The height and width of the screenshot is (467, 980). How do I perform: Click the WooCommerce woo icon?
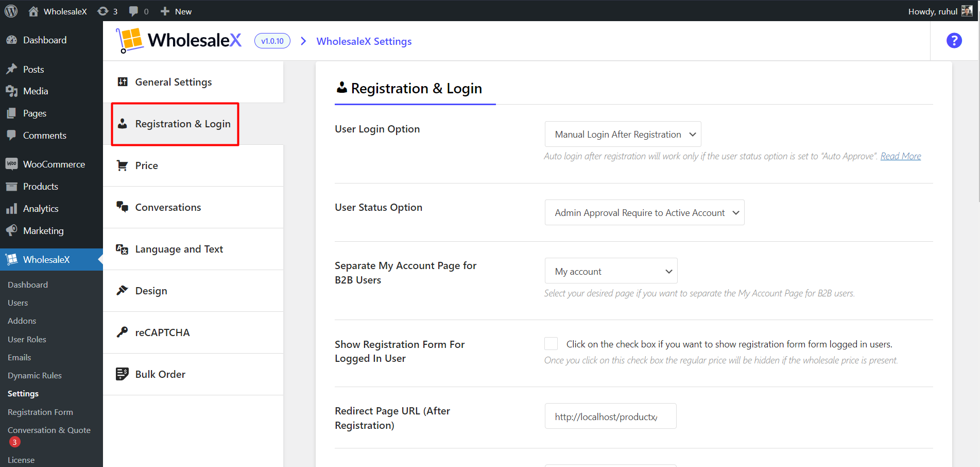(x=11, y=164)
